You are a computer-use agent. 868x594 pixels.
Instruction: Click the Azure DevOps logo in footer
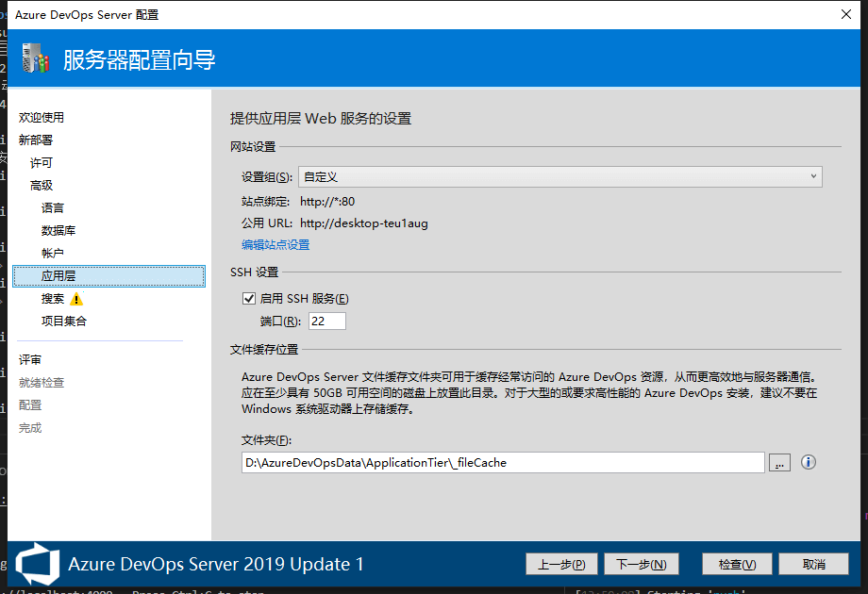[38, 563]
